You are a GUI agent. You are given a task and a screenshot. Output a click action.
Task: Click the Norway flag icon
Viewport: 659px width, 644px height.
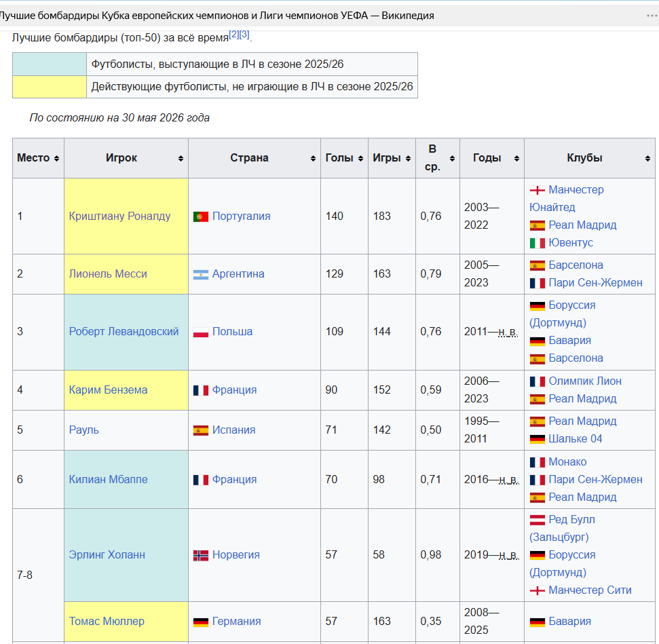(x=201, y=556)
